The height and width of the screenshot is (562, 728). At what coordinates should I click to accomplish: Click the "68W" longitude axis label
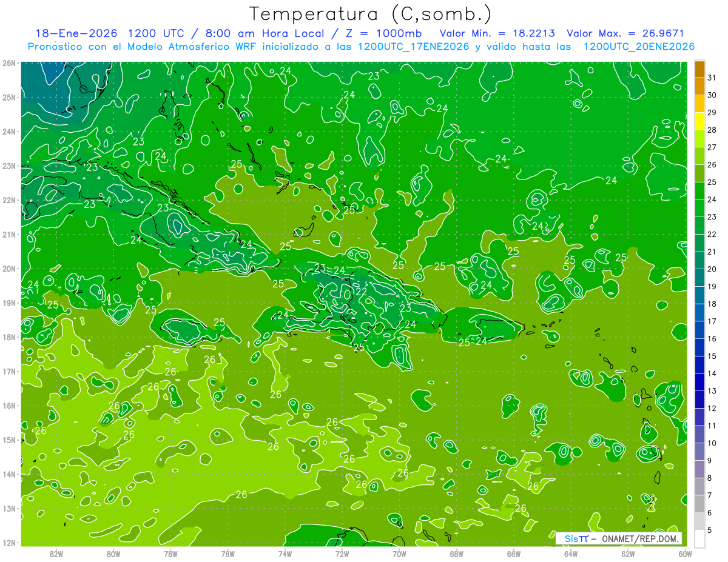tap(456, 554)
